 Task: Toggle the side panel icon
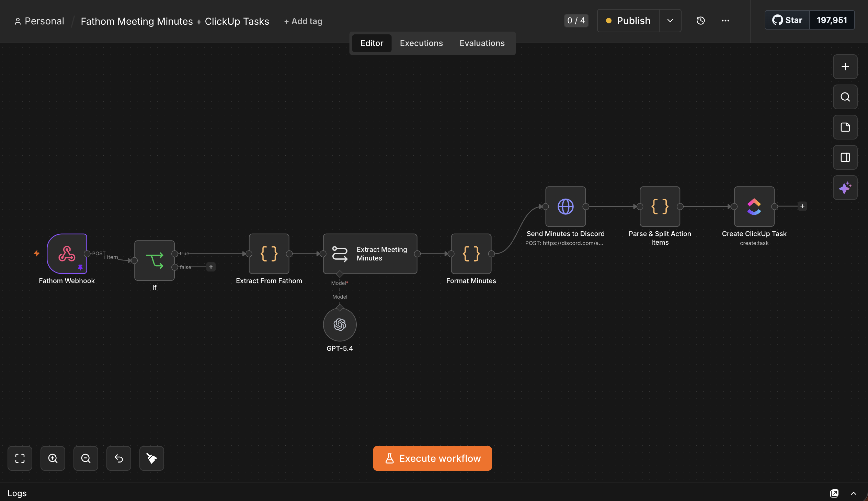(x=845, y=158)
